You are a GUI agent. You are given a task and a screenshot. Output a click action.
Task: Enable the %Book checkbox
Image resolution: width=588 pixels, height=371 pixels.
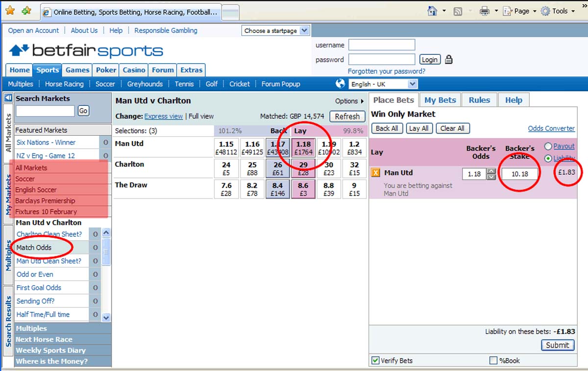(493, 361)
